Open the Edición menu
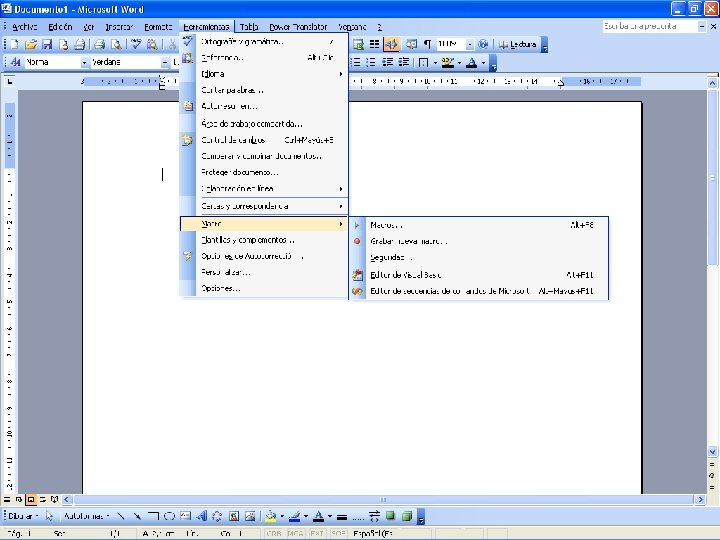720x540 pixels. (60, 27)
